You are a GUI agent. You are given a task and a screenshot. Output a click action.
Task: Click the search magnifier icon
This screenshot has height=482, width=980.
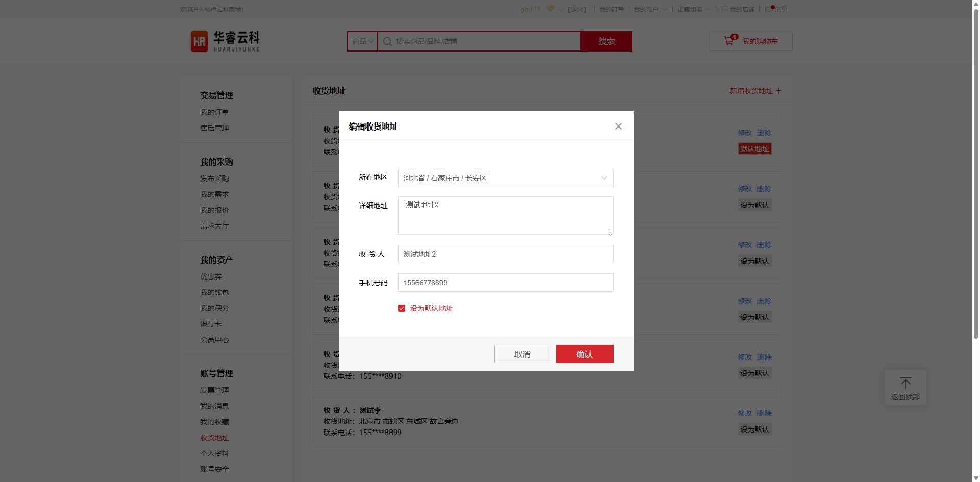tap(387, 42)
